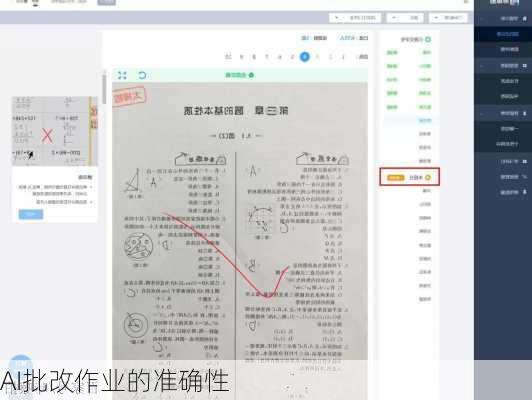Click the grid icon of the second sidebar section

point(525,65)
